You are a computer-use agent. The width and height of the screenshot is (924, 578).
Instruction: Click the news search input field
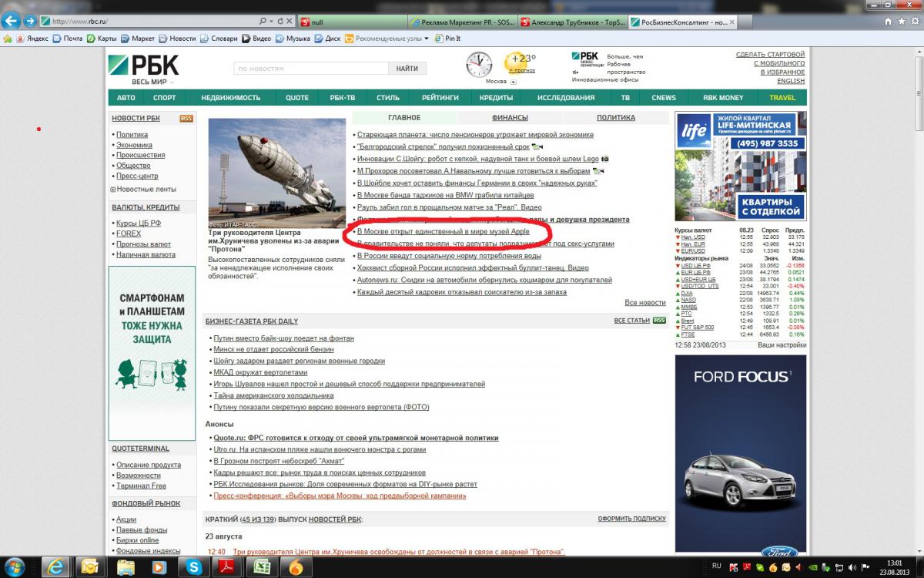(310, 69)
